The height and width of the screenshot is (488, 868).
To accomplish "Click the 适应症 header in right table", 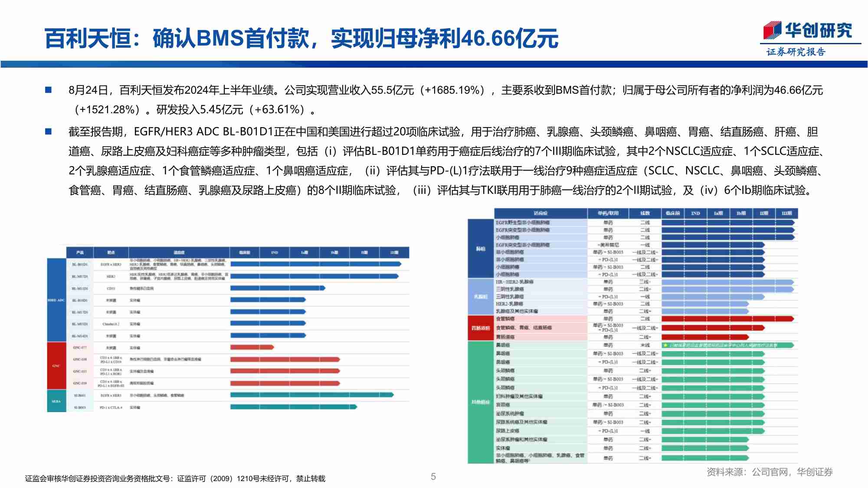I will coord(540,213).
